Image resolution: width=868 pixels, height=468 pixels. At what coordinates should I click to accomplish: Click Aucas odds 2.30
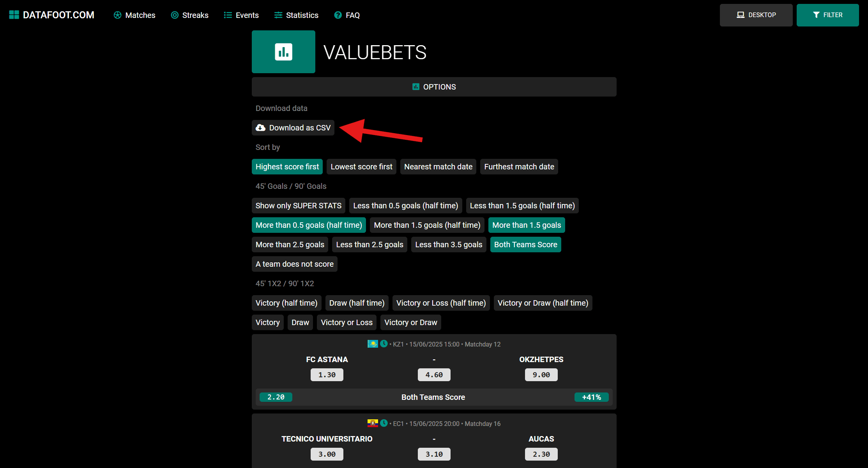[x=541, y=454]
